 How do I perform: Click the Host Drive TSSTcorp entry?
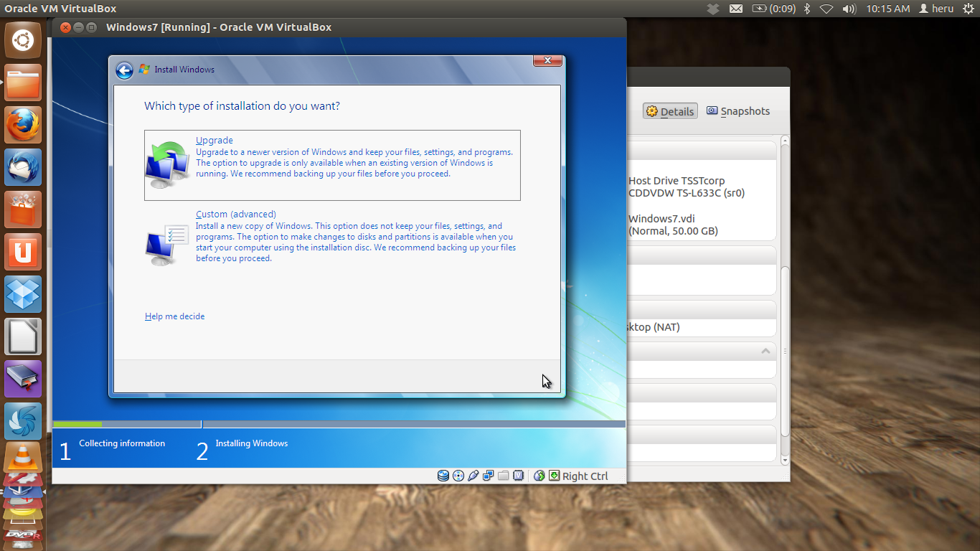coord(687,187)
